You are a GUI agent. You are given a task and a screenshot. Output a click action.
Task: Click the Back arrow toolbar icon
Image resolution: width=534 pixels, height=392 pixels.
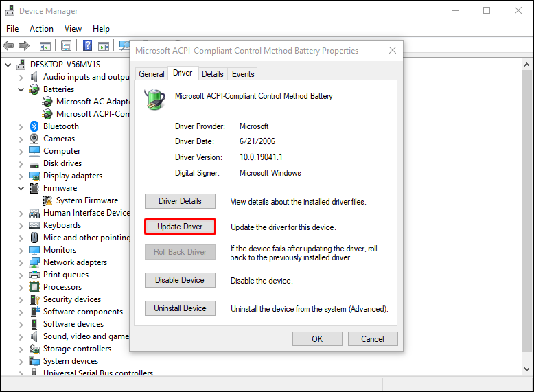[8, 45]
